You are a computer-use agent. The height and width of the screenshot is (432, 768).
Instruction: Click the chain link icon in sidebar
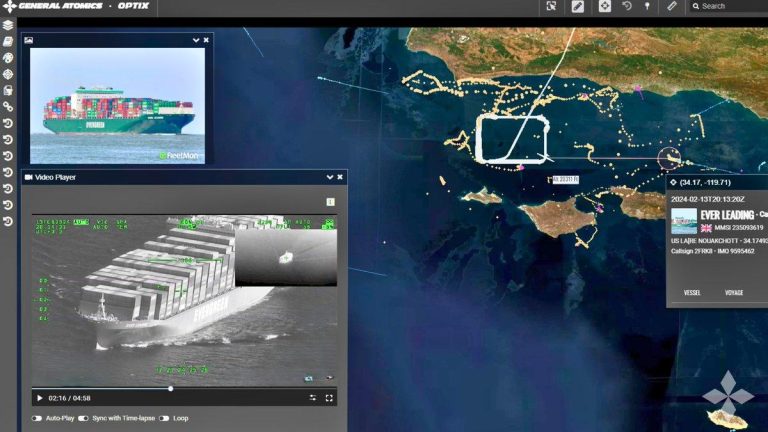point(8,107)
